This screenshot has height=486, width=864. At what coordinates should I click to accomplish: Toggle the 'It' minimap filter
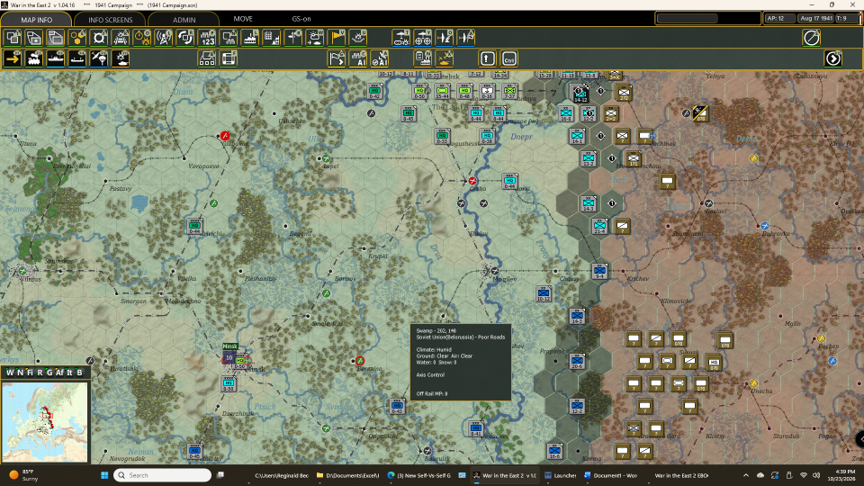point(69,372)
